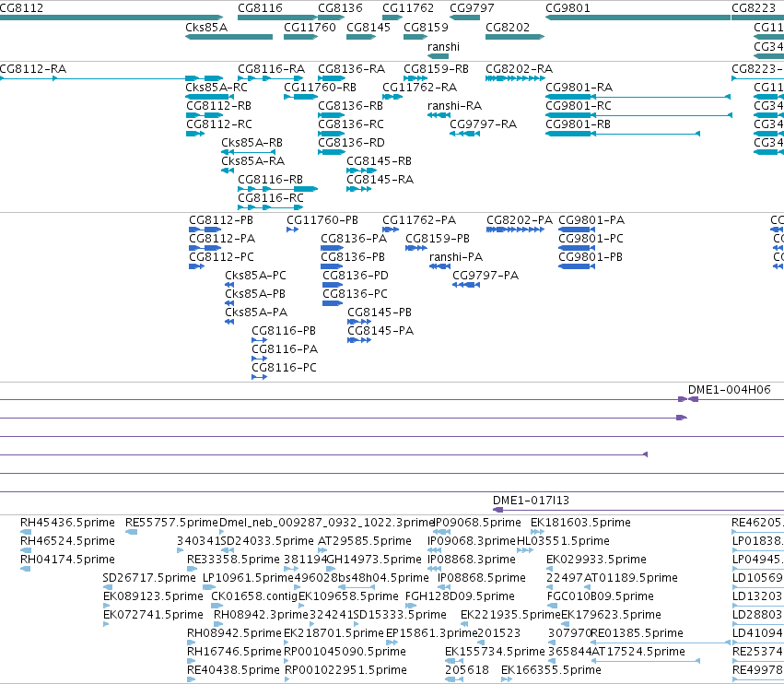Click transcript CG8116-RC
Viewport: 784px width, 684px height.
point(271,197)
